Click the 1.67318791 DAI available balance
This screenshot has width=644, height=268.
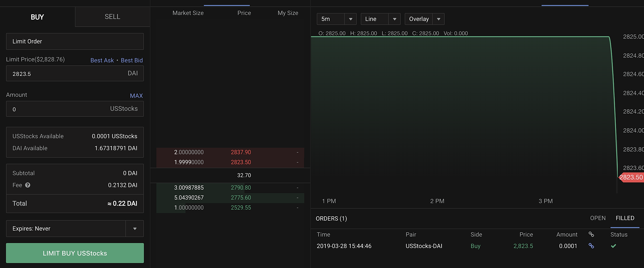[x=116, y=148]
